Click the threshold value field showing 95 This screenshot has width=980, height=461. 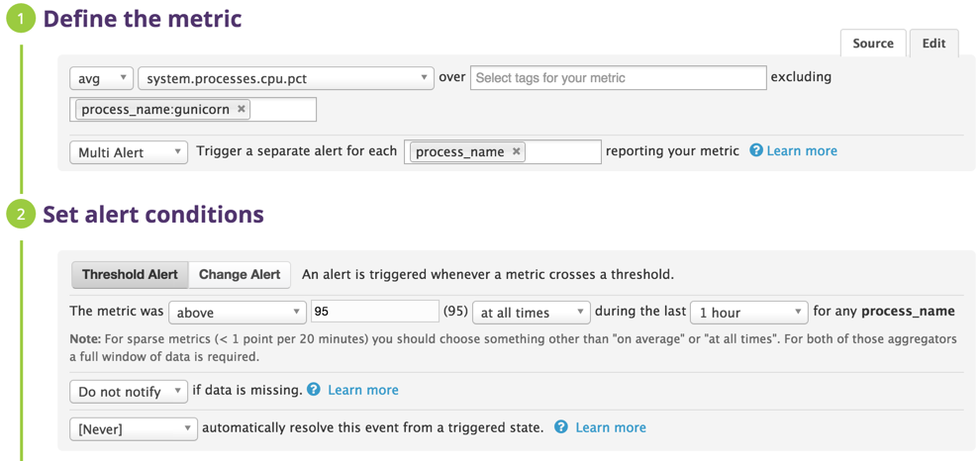374,312
